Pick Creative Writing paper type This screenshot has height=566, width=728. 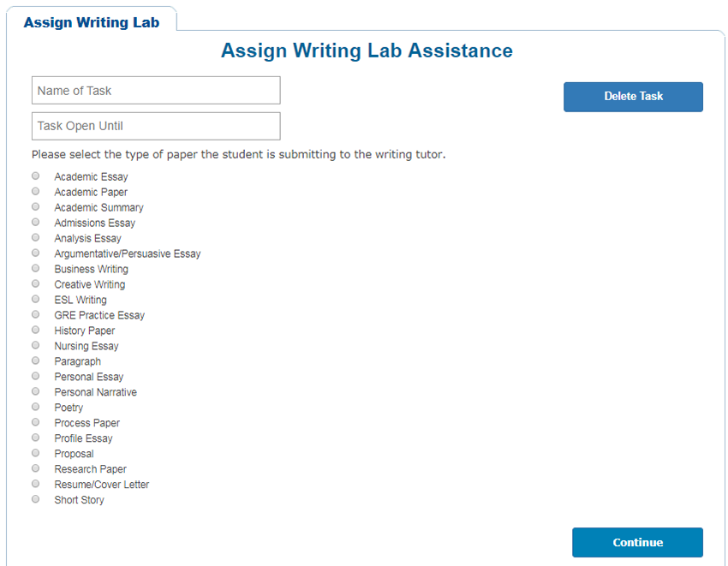coord(35,283)
